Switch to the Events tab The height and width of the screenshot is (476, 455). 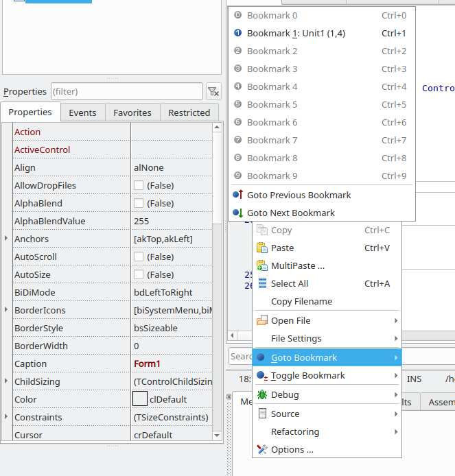point(82,112)
